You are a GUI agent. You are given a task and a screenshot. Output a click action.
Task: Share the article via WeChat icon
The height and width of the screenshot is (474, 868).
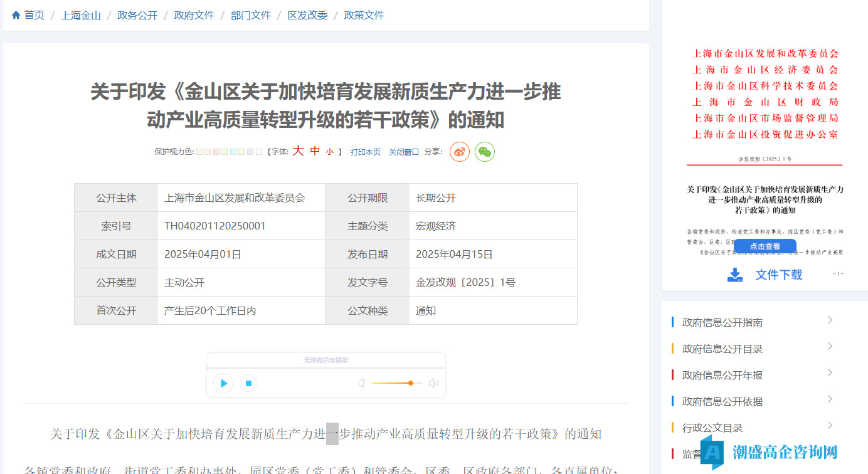[x=484, y=152]
